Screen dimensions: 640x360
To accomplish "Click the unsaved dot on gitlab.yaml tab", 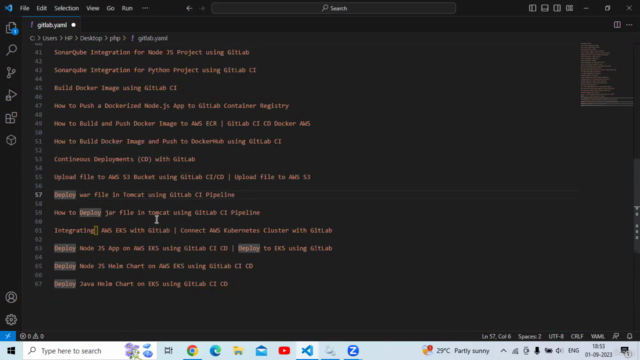I will (x=73, y=25).
